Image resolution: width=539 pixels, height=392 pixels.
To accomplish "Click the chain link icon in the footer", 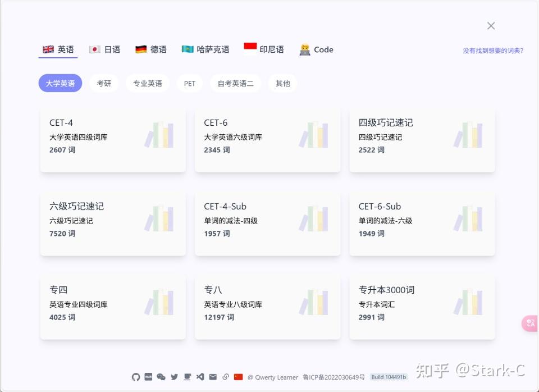I will click(x=226, y=377).
